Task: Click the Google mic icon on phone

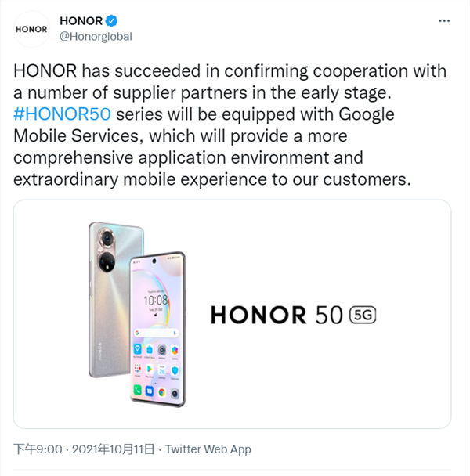Action: 175,331
